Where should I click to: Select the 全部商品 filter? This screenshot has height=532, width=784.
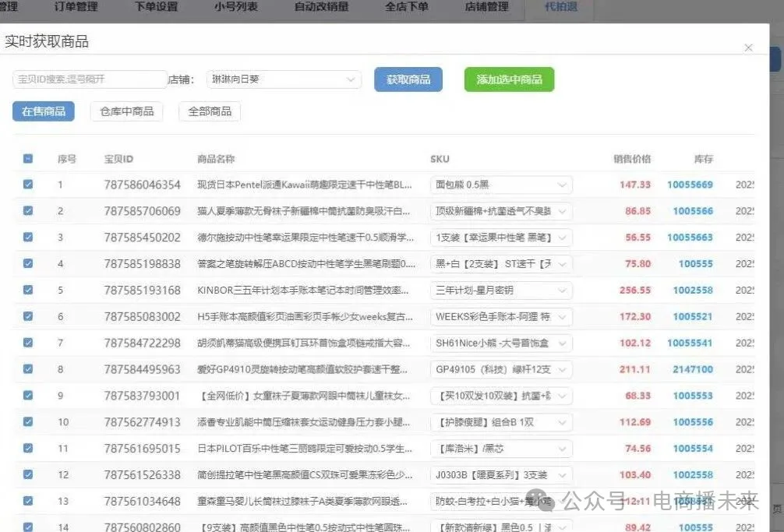[x=210, y=111]
